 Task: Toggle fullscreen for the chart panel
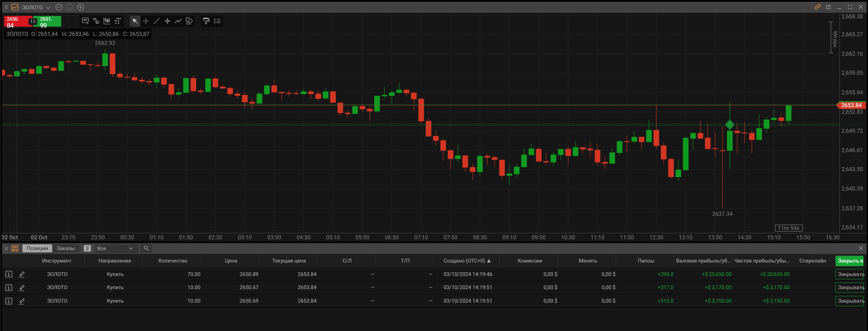pyautogui.click(x=850, y=7)
